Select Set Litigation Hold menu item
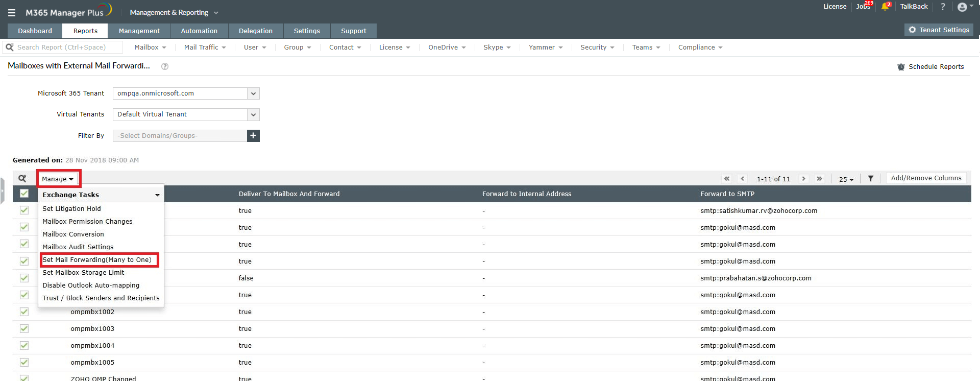 [71, 209]
